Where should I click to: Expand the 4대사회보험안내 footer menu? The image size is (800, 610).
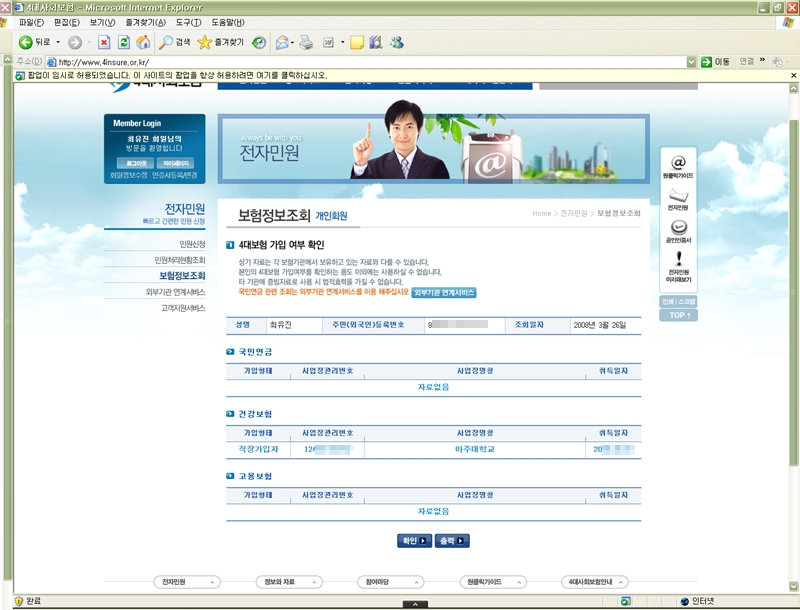(x=594, y=581)
